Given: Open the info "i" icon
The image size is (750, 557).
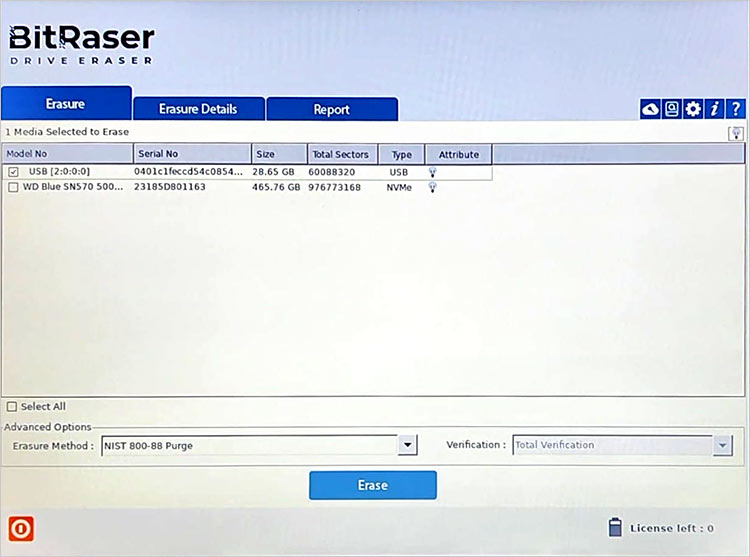Looking at the screenshot, I should pyautogui.click(x=715, y=109).
